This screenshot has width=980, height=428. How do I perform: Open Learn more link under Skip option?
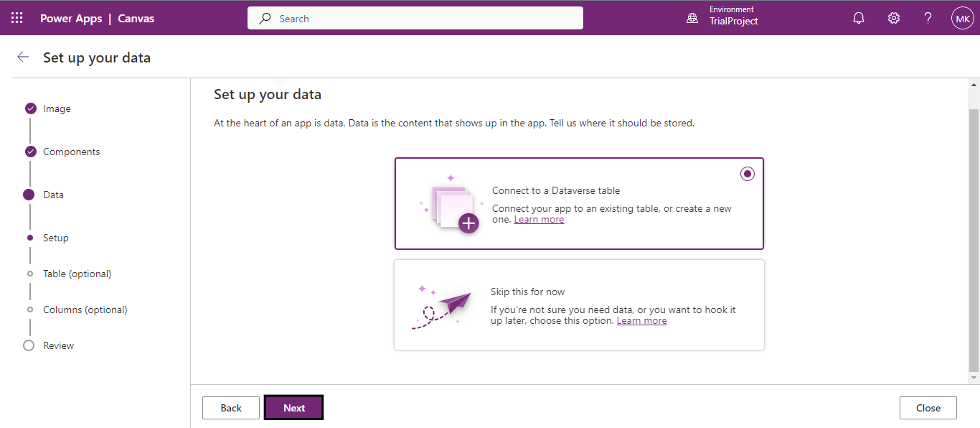(641, 321)
